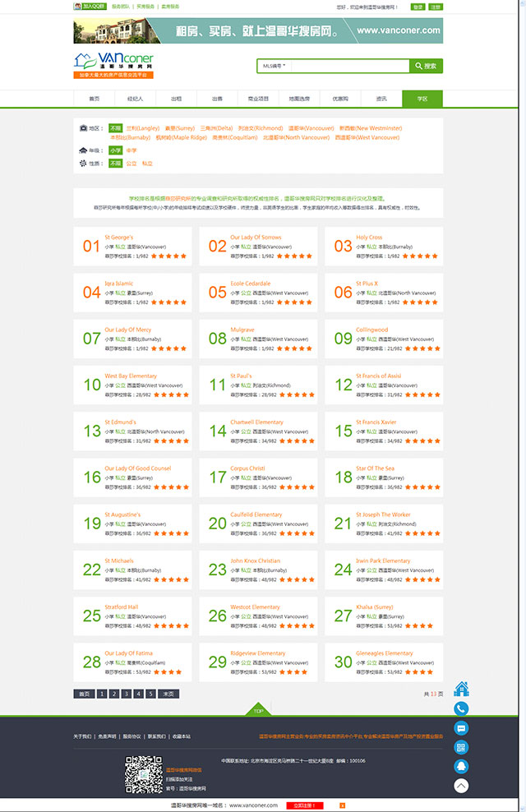
Task: Open the St George's school link
Action: (118, 238)
